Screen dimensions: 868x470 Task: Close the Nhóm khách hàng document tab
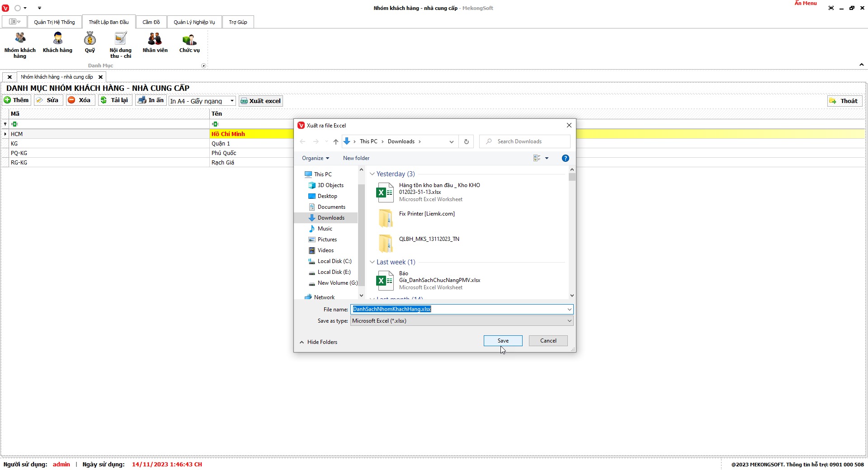101,77
